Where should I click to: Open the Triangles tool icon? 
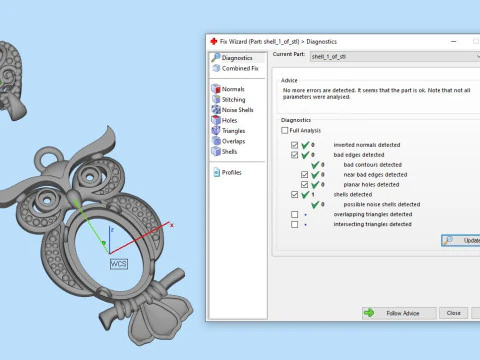216,131
